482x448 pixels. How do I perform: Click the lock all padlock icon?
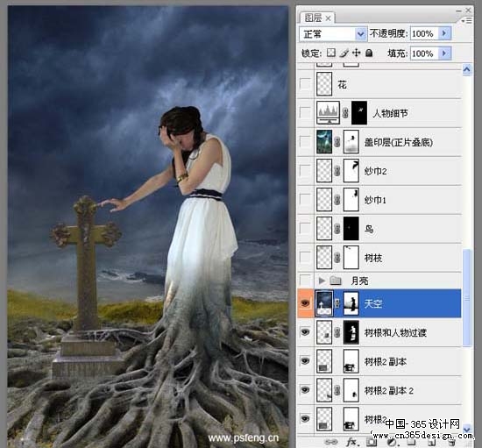click(369, 53)
